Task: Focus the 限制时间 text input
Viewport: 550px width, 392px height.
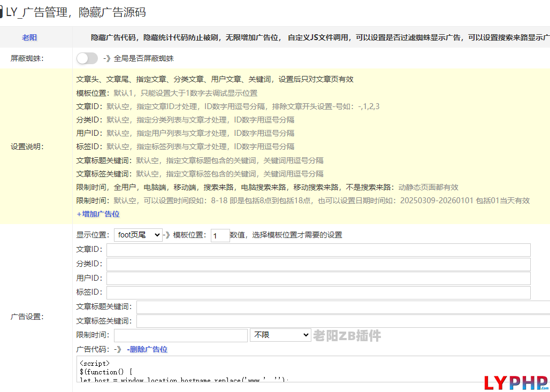Action: pos(180,335)
